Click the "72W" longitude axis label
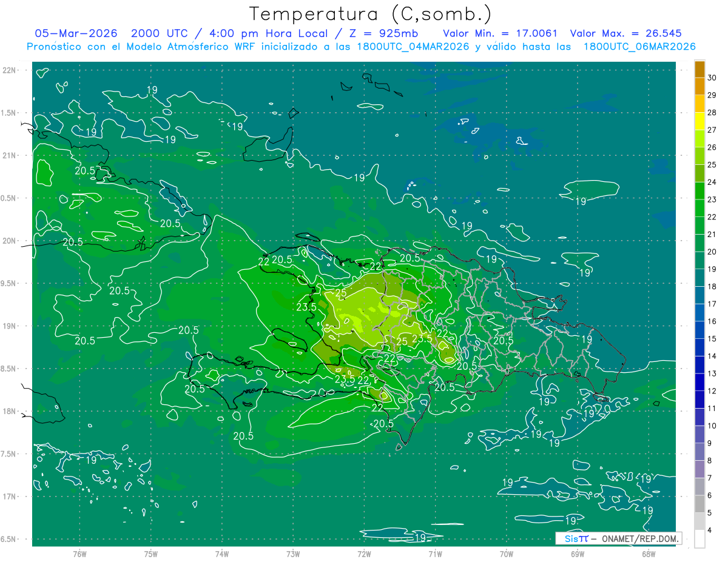The width and height of the screenshot is (728, 562). pos(364,553)
